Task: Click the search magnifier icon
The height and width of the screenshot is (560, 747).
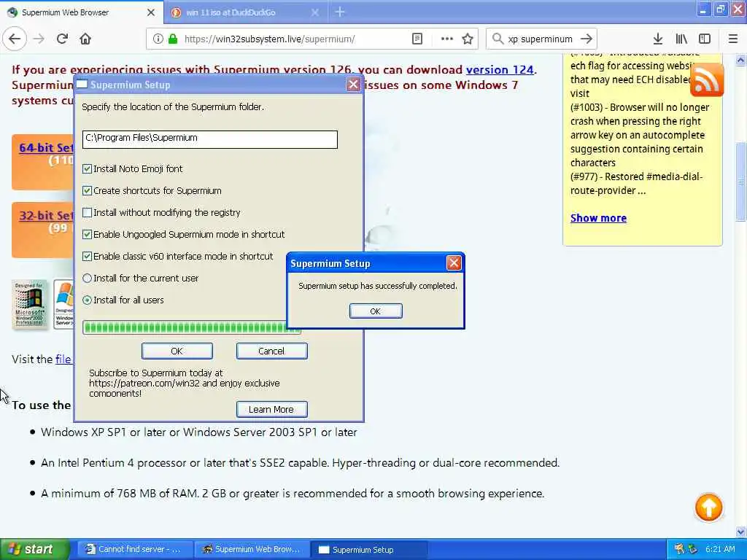Action: pos(498,39)
